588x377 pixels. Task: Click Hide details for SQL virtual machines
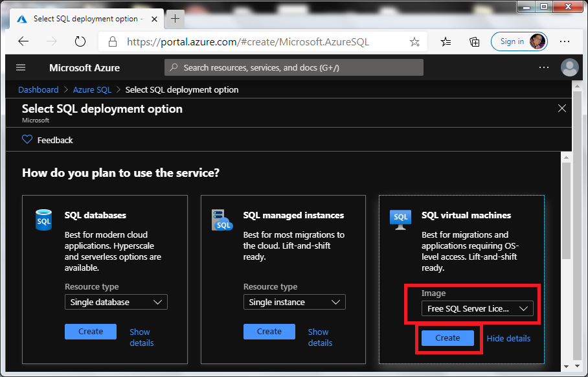point(508,337)
